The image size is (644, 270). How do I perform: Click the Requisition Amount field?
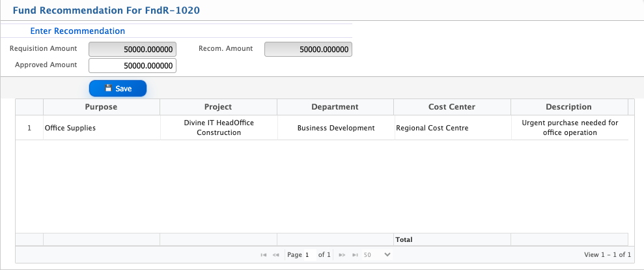(132, 49)
